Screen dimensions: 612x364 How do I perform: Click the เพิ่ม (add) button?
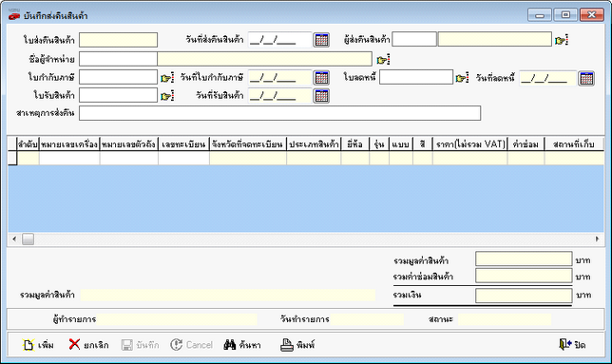coord(38,345)
